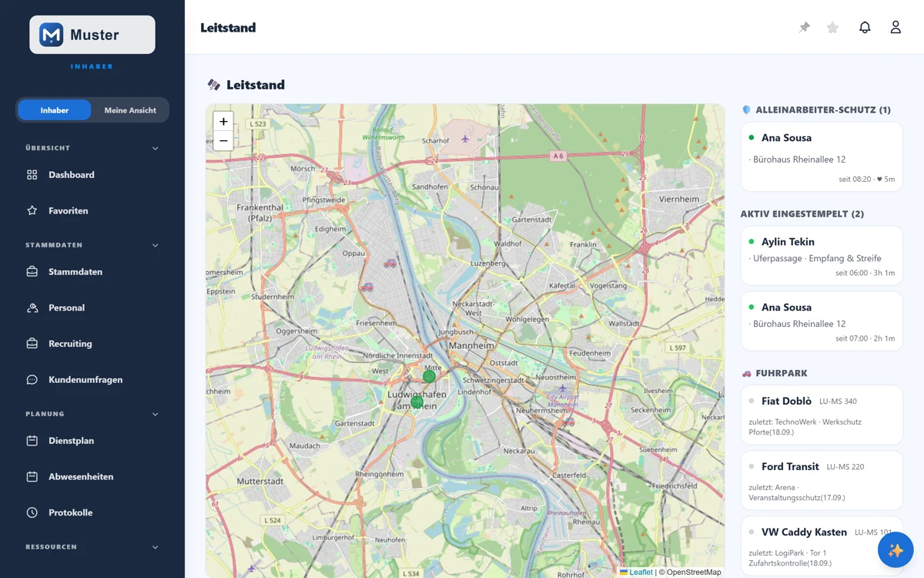Click the Muster logo

(x=92, y=35)
